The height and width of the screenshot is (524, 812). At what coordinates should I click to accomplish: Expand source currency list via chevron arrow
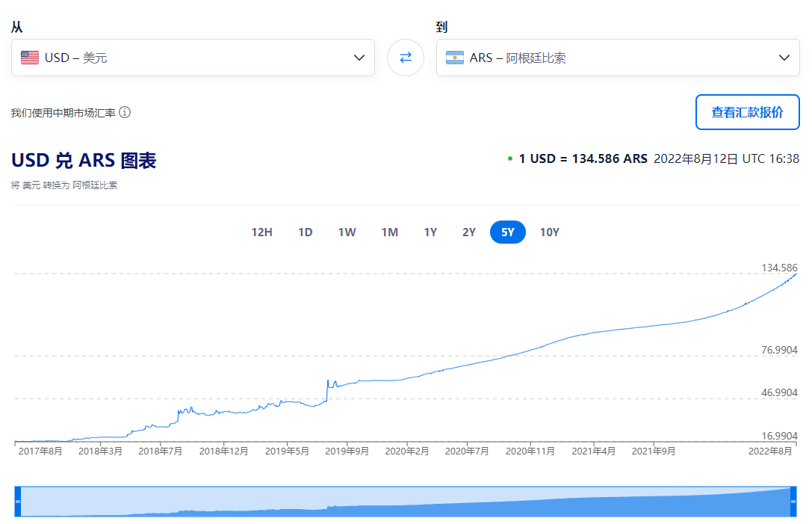tap(359, 58)
